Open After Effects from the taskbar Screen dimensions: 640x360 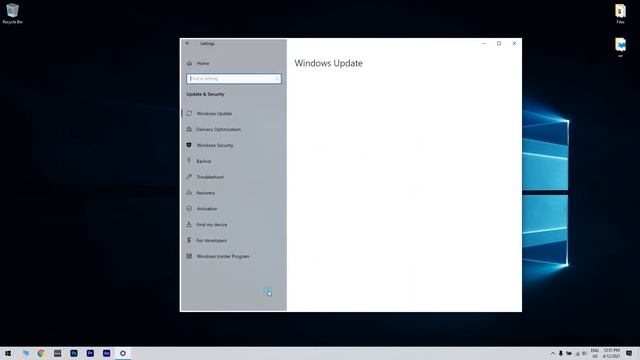tap(107, 353)
